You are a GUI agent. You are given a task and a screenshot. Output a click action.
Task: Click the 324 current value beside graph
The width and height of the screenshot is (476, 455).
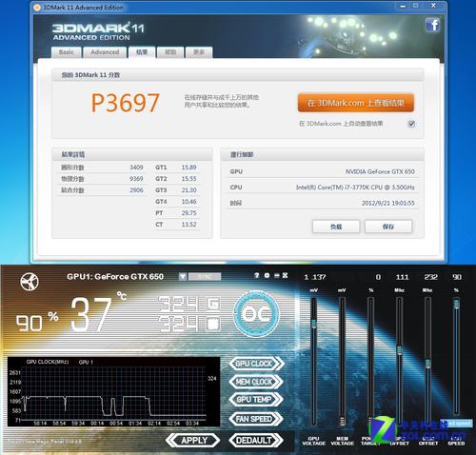point(212,378)
